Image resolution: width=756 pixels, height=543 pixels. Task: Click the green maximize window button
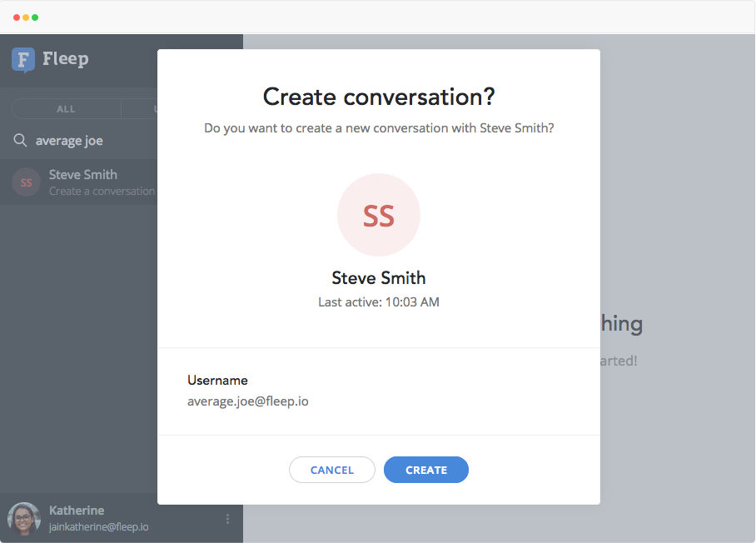tap(35, 17)
